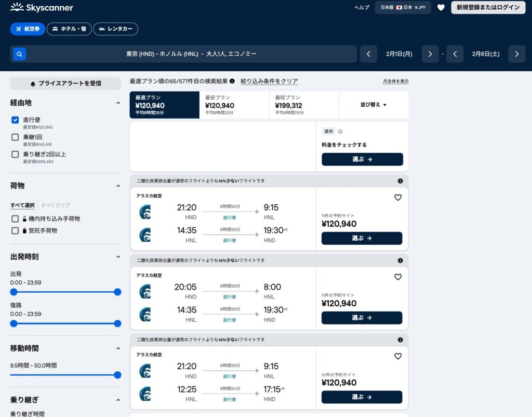Show CO2 info icon on first flight
The height and width of the screenshot is (417, 532).
401,181
